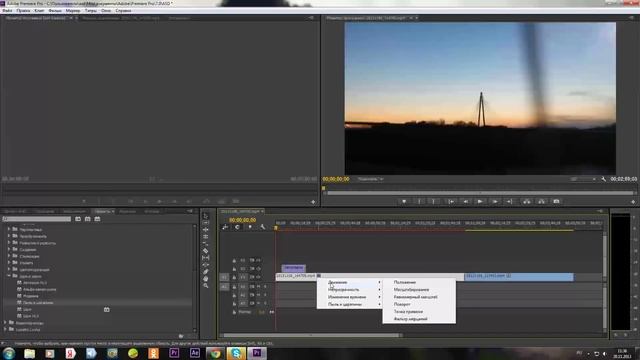
Task: Choose Масштабирование in the submenu
Action: pyautogui.click(x=411, y=289)
